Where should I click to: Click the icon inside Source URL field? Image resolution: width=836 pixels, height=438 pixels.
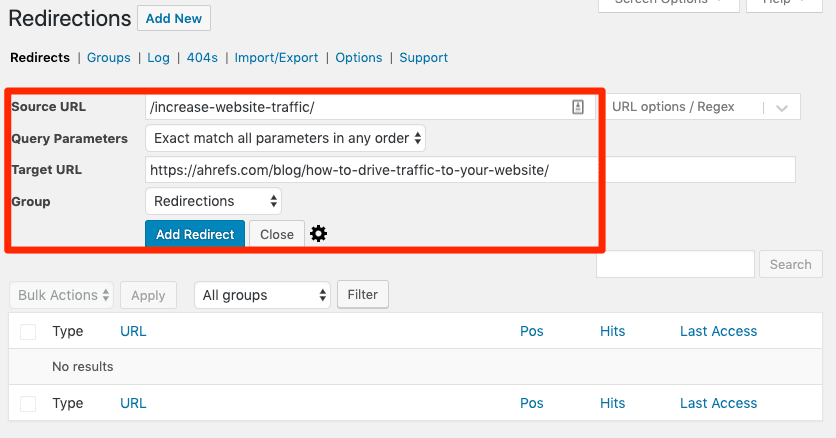click(x=578, y=107)
